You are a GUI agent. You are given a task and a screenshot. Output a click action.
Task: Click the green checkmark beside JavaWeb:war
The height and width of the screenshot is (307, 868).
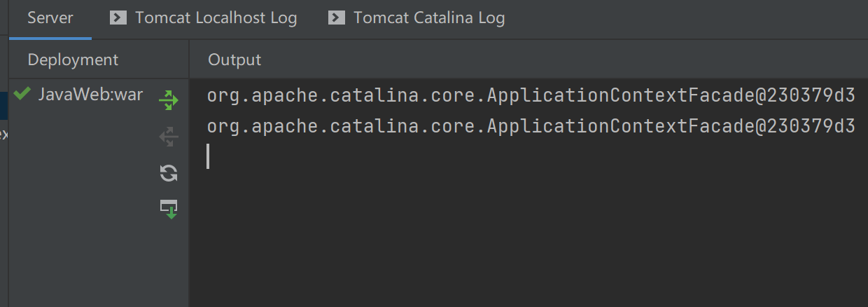pos(22,93)
